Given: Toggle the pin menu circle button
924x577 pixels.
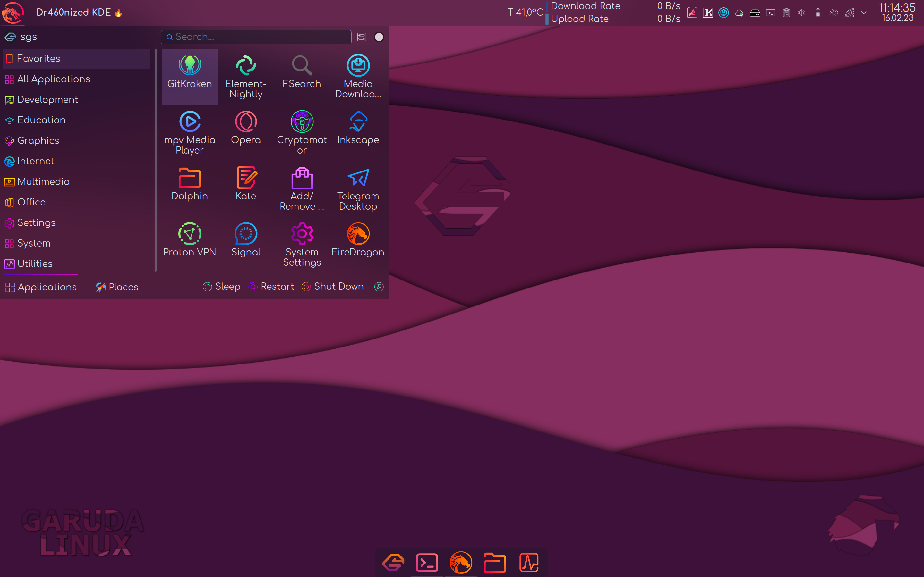Looking at the screenshot, I should [379, 37].
